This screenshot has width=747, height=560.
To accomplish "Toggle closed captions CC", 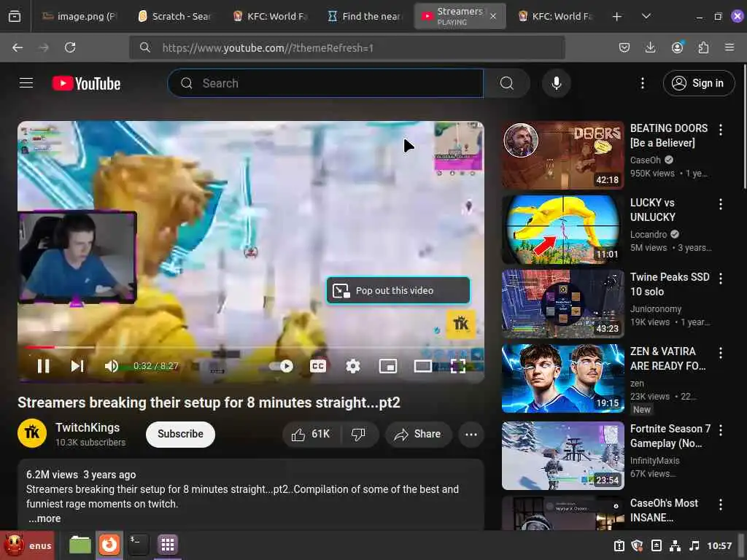I will coord(318,366).
